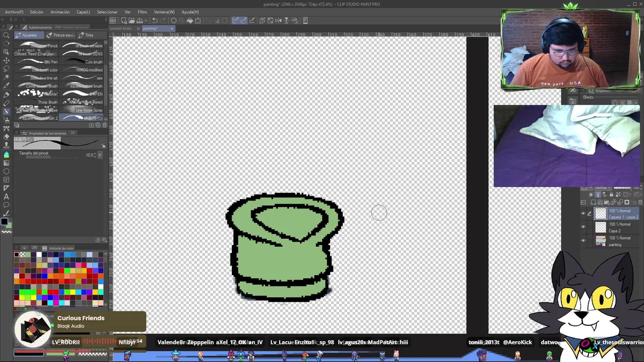Select the Ruler tool
This screenshot has width=644, height=362.
coord(7,188)
